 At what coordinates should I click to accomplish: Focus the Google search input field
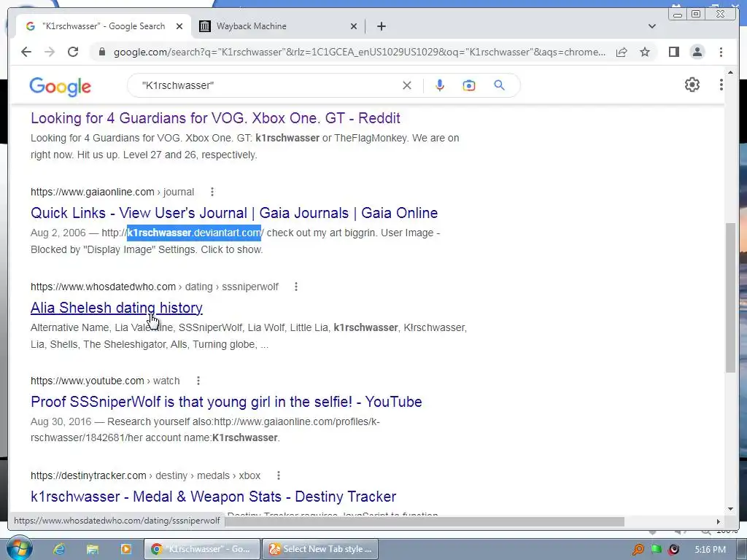tap(269, 85)
